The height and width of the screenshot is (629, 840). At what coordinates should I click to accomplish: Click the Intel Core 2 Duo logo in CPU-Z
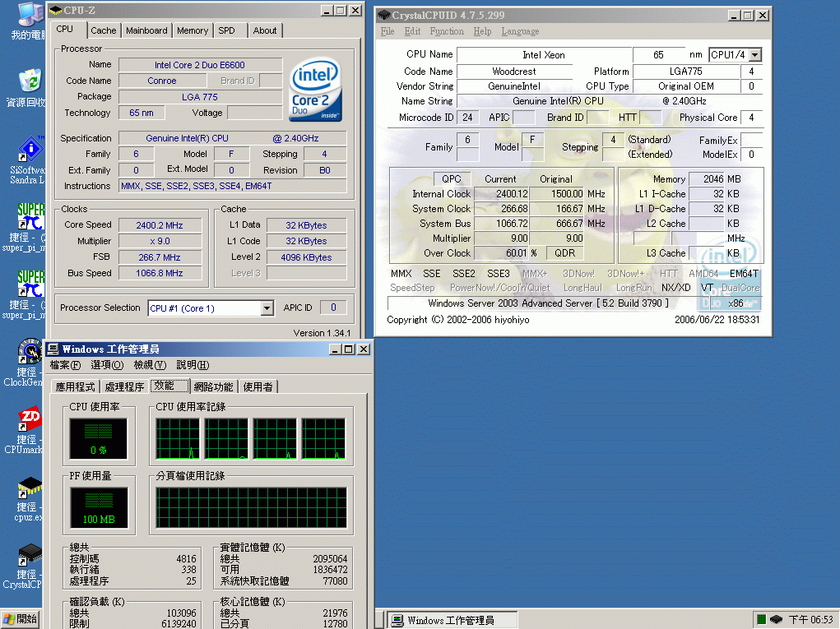(315, 88)
